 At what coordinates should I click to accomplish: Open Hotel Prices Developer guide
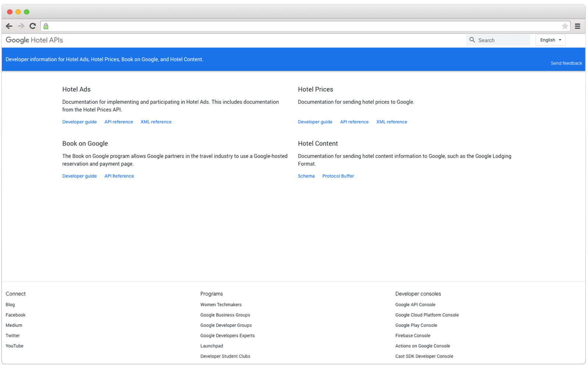(x=315, y=122)
